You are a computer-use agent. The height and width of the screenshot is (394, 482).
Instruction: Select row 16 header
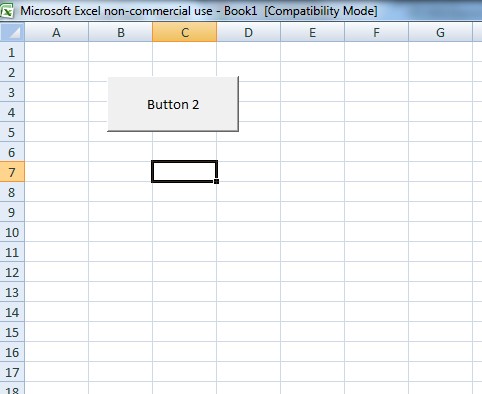12,352
